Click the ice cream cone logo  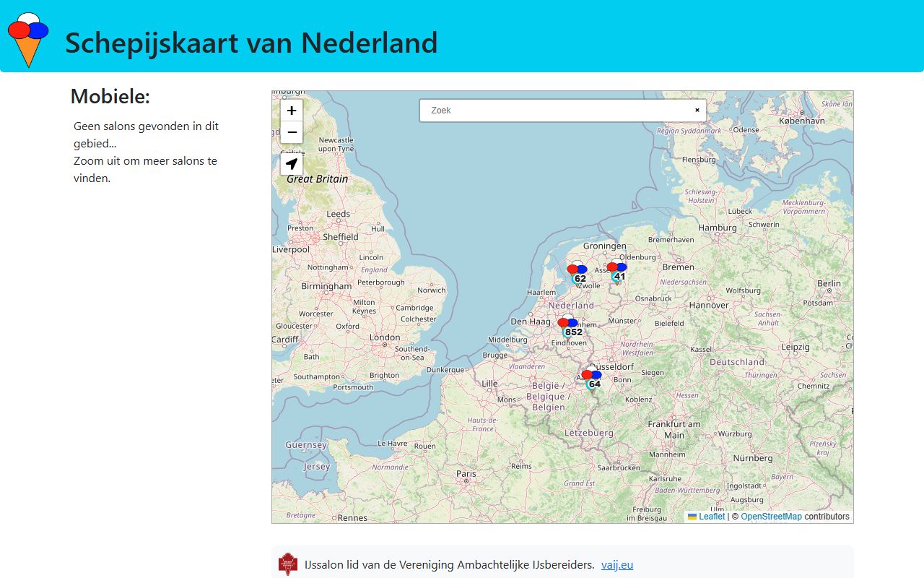pyautogui.click(x=28, y=40)
